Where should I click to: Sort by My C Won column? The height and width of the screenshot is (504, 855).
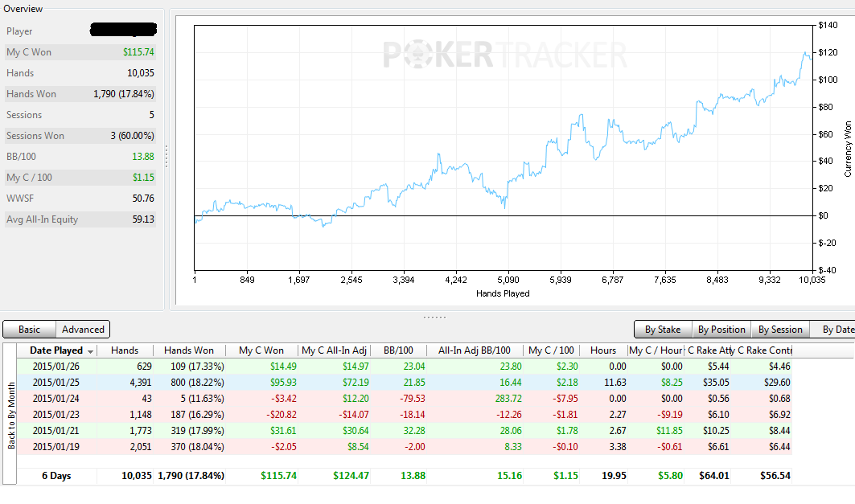point(261,350)
